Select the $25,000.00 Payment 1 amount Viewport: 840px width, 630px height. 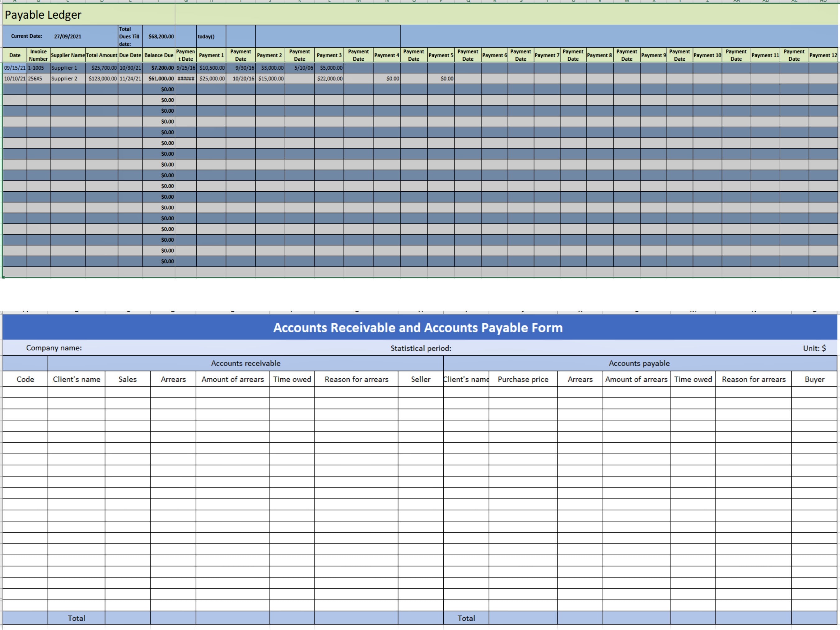pos(211,79)
